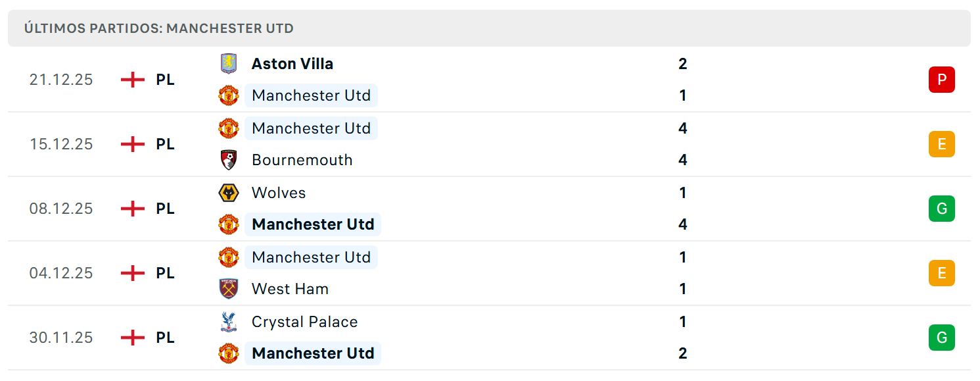Open the Aston Villa team link

tap(292, 64)
